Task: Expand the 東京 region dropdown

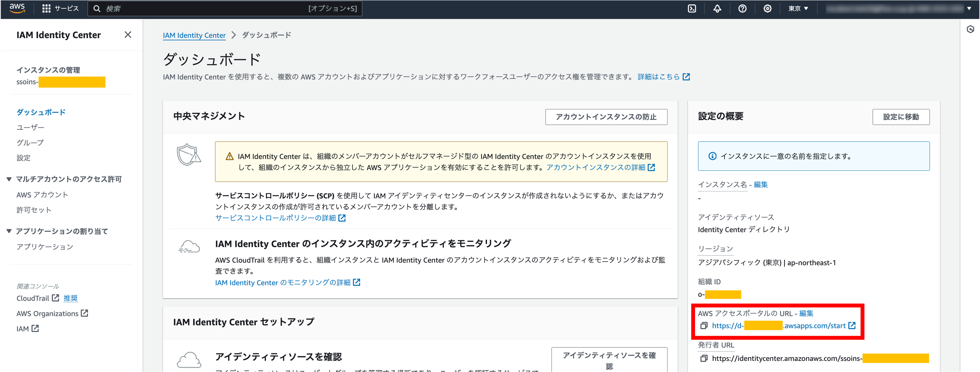Action: (x=798, y=8)
